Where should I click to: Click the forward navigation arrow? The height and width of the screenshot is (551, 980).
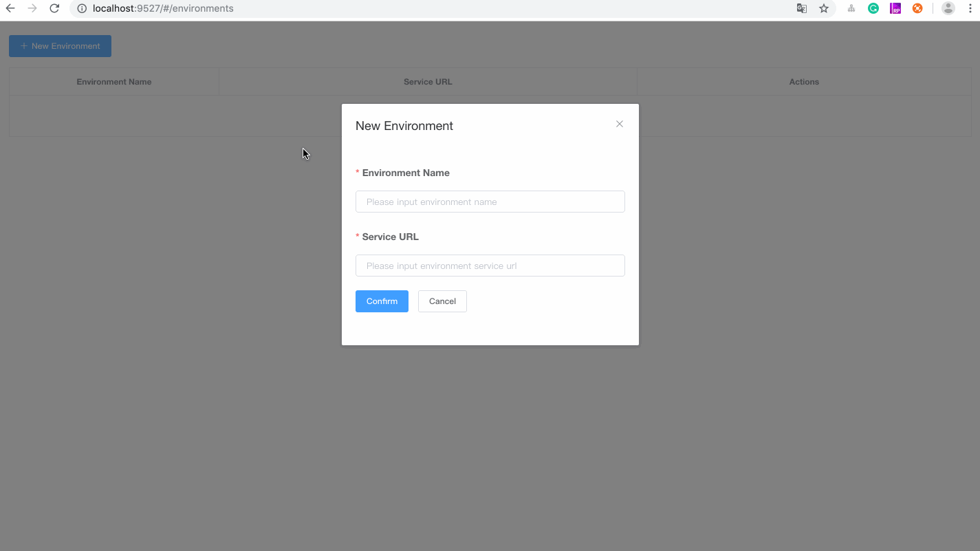(32, 8)
